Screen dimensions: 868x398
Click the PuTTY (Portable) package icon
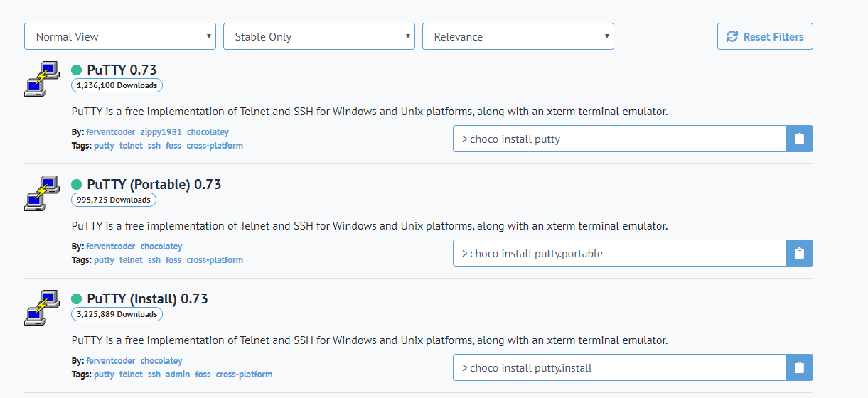coord(42,193)
